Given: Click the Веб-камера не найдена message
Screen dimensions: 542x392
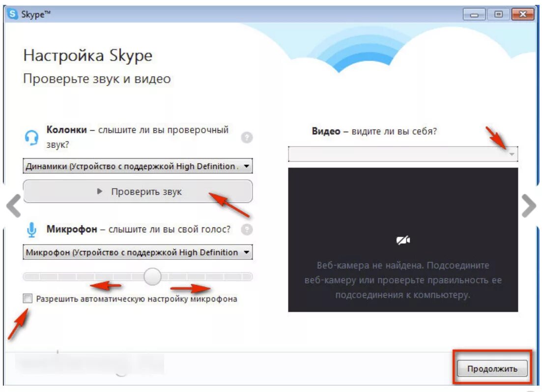Looking at the screenshot, I should click(x=403, y=280).
